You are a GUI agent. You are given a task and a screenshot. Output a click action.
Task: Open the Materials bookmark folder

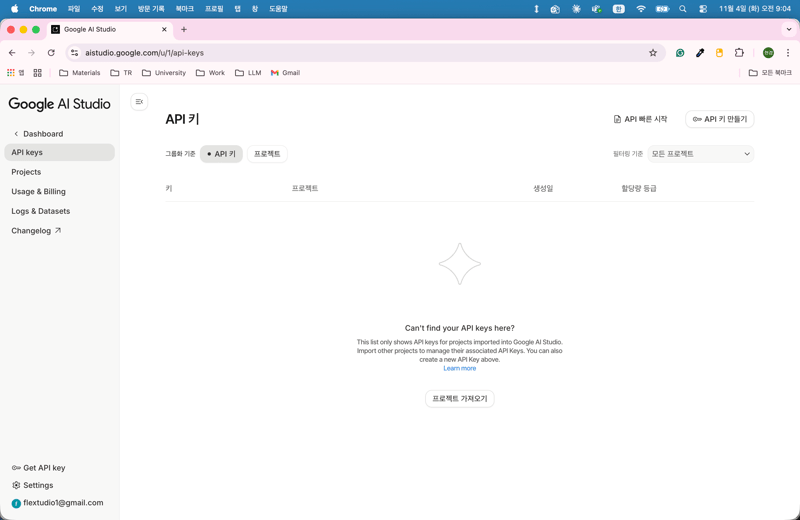tap(80, 73)
